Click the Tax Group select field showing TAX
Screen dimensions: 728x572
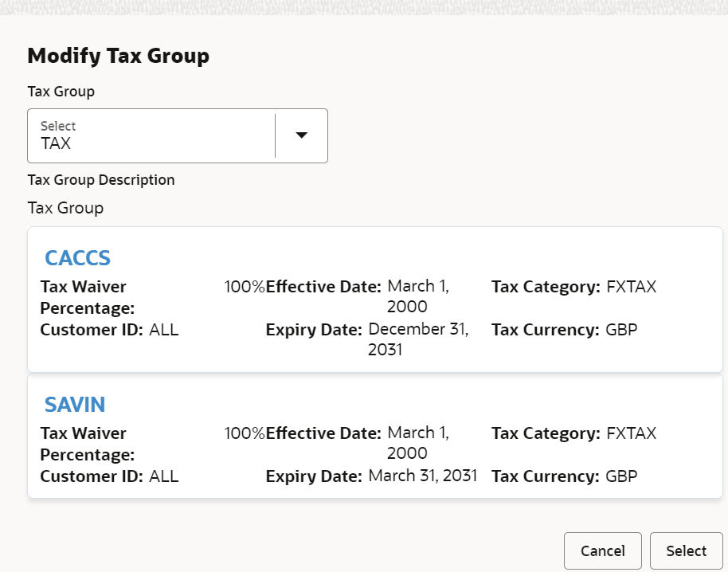178,135
